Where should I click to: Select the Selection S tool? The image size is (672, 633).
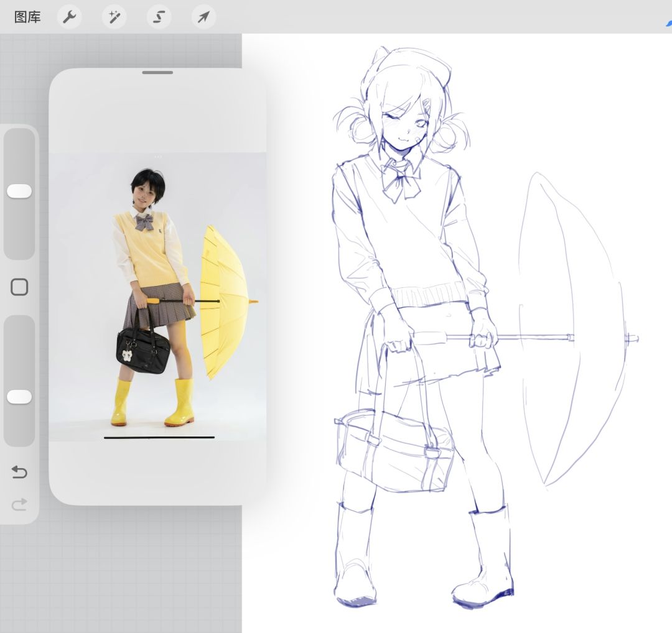point(159,17)
